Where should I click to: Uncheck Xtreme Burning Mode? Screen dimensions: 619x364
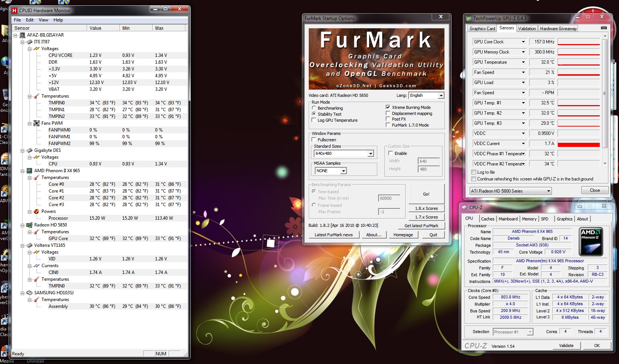(388, 107)
